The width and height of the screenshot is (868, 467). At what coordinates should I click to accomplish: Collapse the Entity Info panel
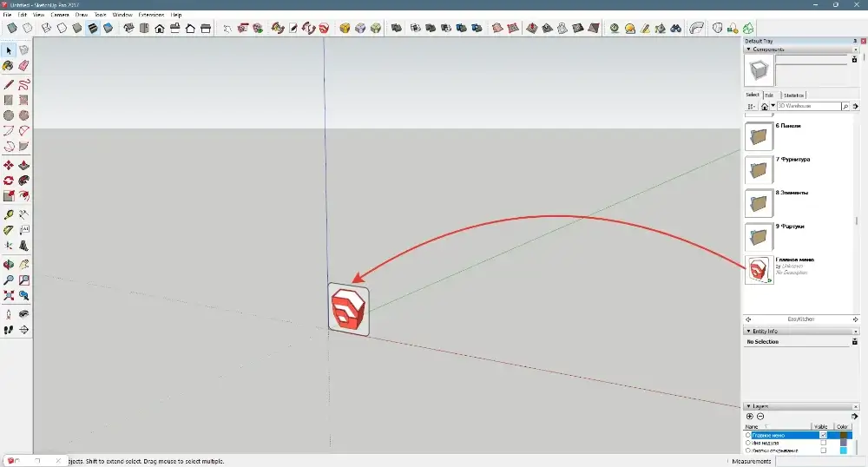pos(749,331)
